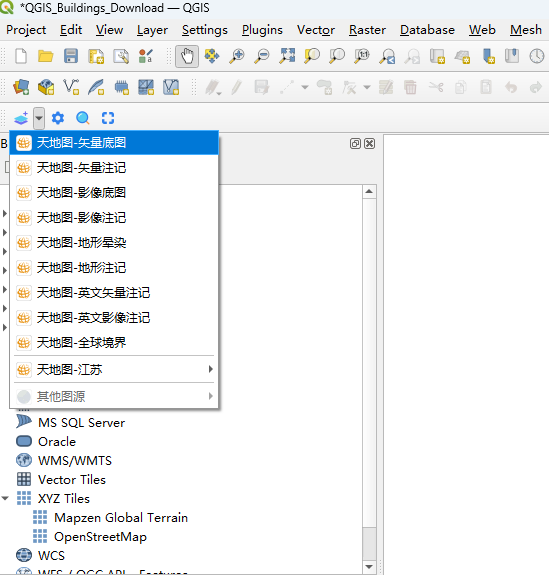Click the Zoom to Selection icon
Image resolution: width=549 pixels, height=575 pixels.
(312, 56)
